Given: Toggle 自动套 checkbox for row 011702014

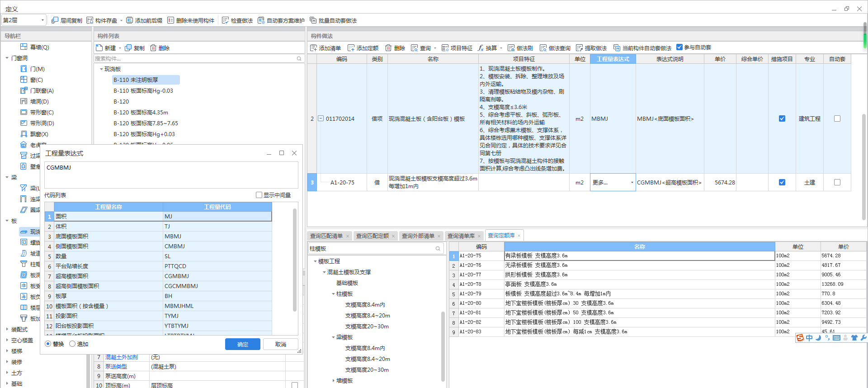Looking at the screenshot, I should [x=837, y=118].
